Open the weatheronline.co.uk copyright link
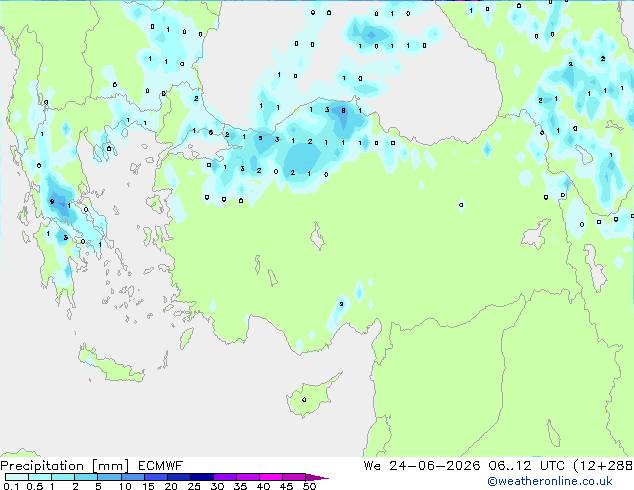 [x=550, y=481]
